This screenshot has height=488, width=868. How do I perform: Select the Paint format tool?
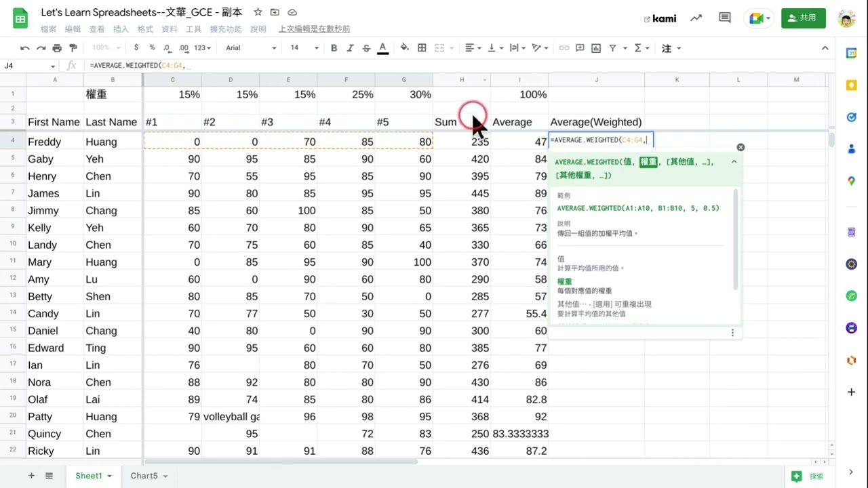click(73, 48)
